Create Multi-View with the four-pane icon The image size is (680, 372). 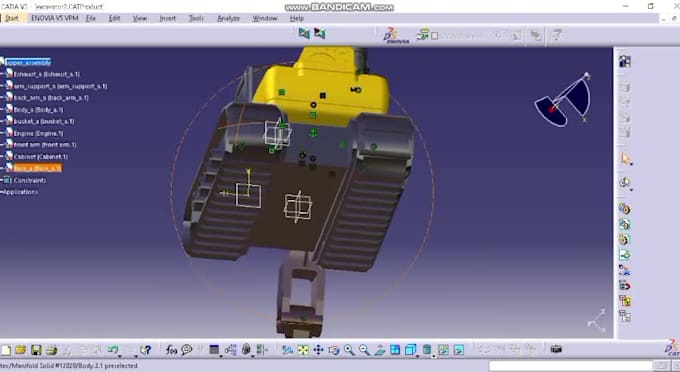point(395,349)
